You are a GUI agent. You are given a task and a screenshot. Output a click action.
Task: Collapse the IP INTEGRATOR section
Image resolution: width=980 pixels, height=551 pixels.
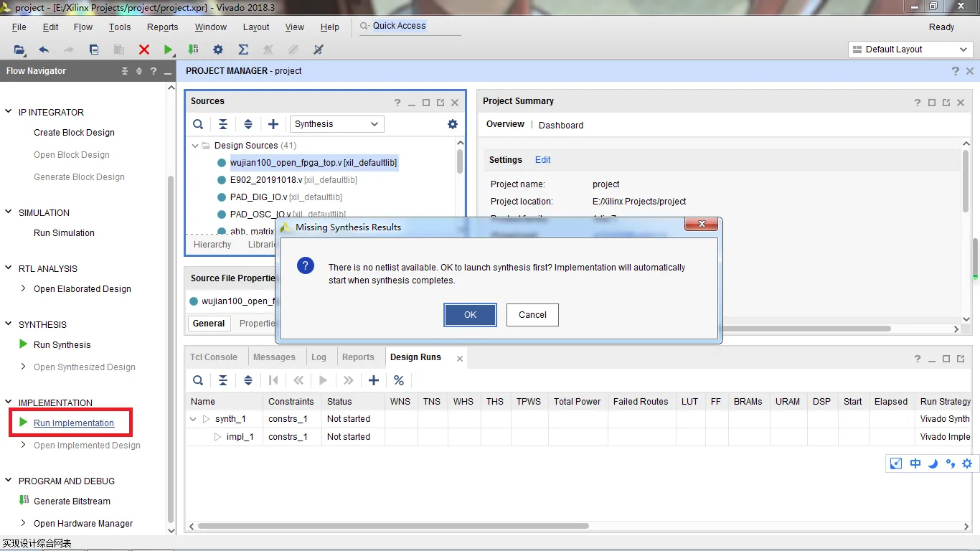(x=9, y=112)
